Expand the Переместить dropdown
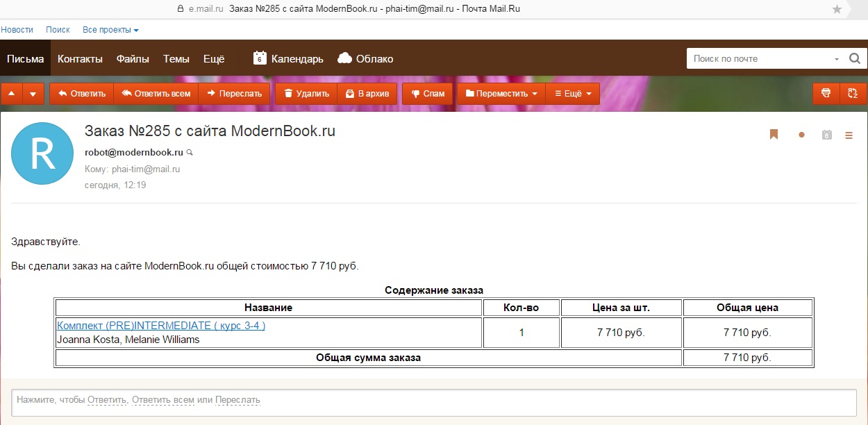868x425 pixels. pyautogui.click(x=501, y=94)
